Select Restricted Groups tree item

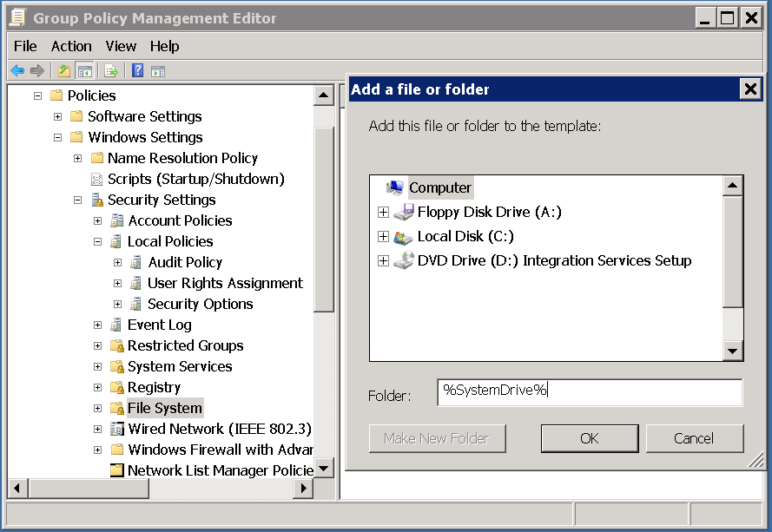click(x=185, y=345)
